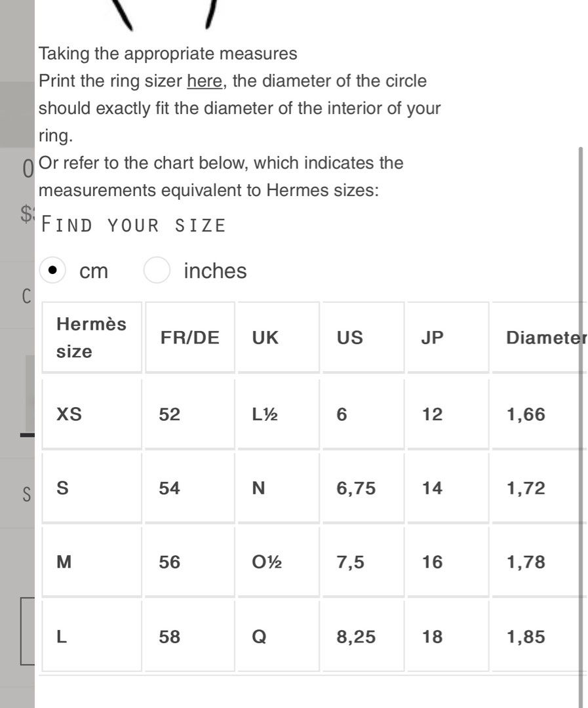The image size is (588, 708).
Task: Select the cm radio button
Action: tap(52, 270)
